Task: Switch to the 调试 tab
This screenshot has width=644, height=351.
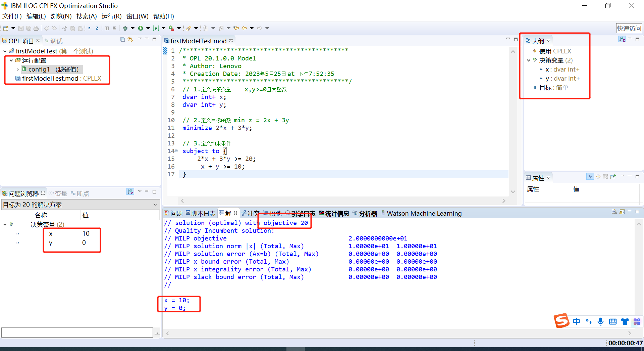Action: pyautogui.click(x=54, y=41)
